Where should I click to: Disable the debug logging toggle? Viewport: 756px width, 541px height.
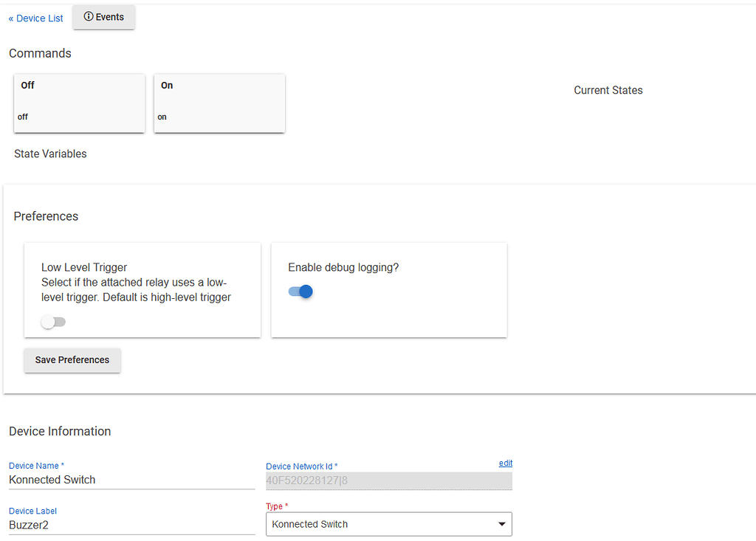pyautogui.click(x=300, y=292)
